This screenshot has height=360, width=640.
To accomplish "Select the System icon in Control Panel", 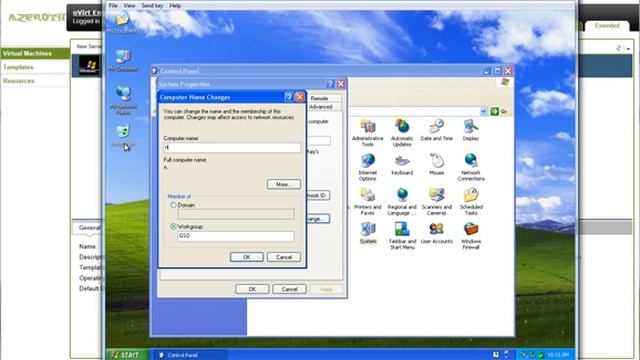I will click(x=368, y=233).
